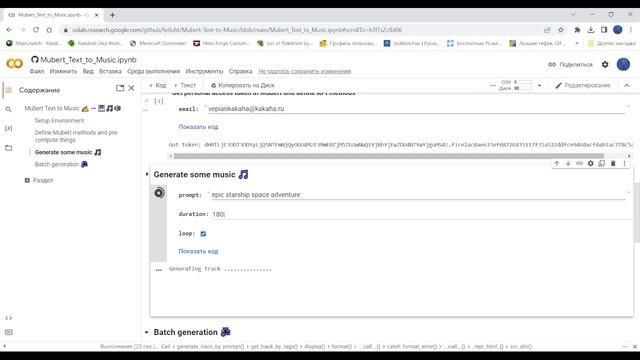Collapse the Batch generation section
Image resolution: width=640 pixels, height=360 pixels.
[147, 332]
